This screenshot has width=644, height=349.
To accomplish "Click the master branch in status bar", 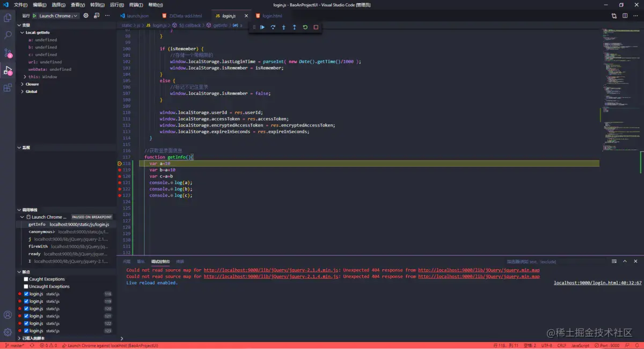I will point(14,346).
